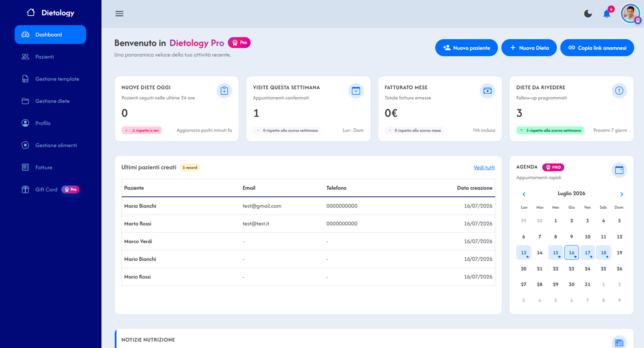644x348 pixels.
Task: Open patient row Mario Bianchi
Action: pos(308,259)
